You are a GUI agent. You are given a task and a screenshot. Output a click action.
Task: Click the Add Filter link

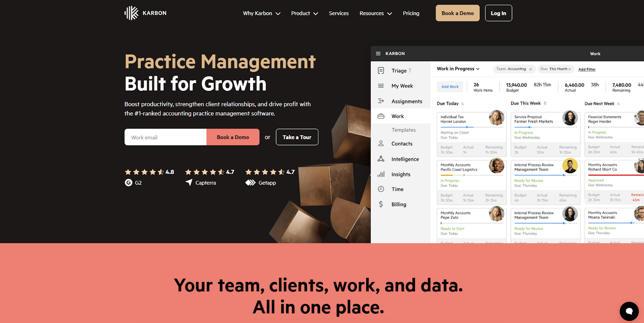click(x=587, y=69)
